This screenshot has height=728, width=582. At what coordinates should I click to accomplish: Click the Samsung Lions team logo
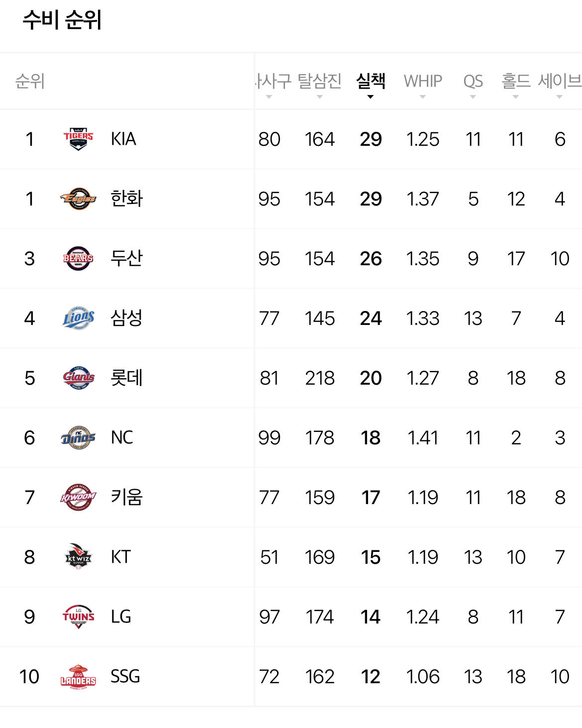[78, 318]
